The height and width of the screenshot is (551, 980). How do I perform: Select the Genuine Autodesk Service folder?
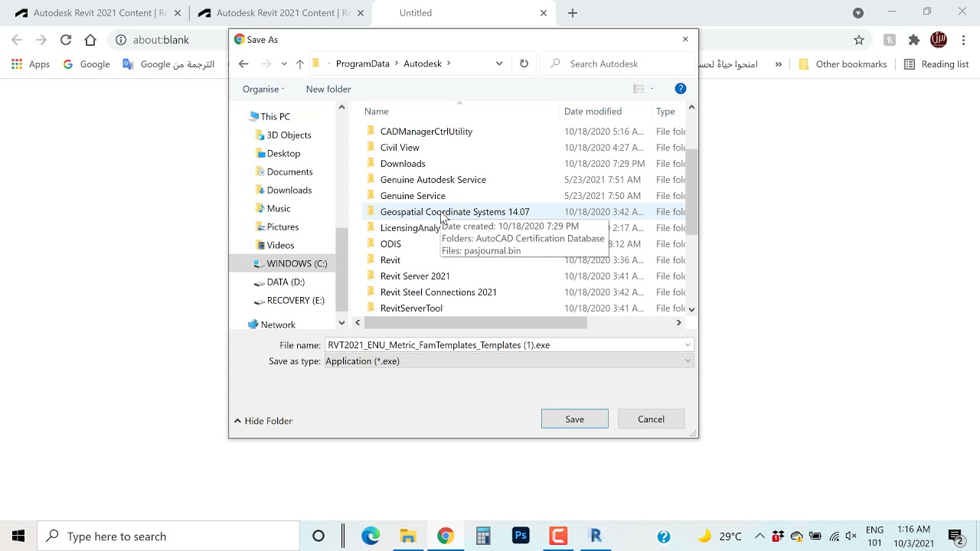pos(433,180)
